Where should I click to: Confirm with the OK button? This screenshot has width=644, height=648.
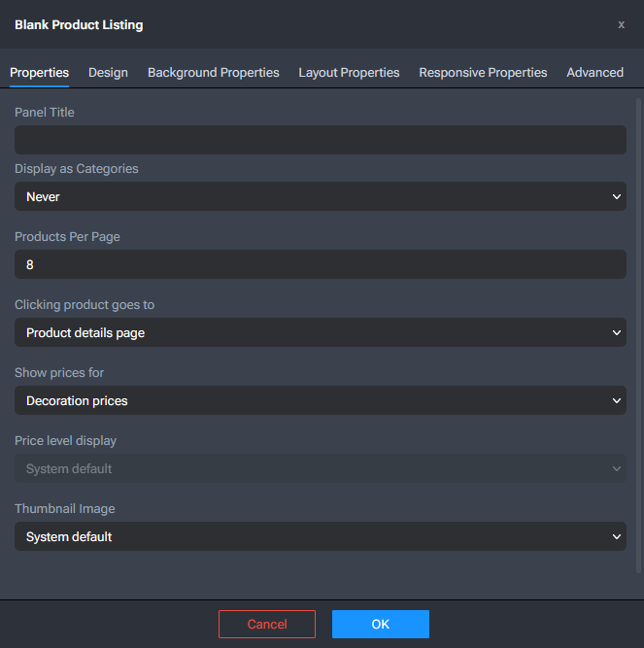tap(381, 624)
